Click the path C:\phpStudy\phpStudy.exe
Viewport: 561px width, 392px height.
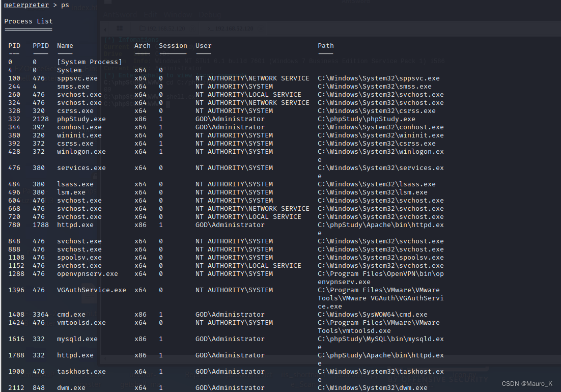pos(367,119)
